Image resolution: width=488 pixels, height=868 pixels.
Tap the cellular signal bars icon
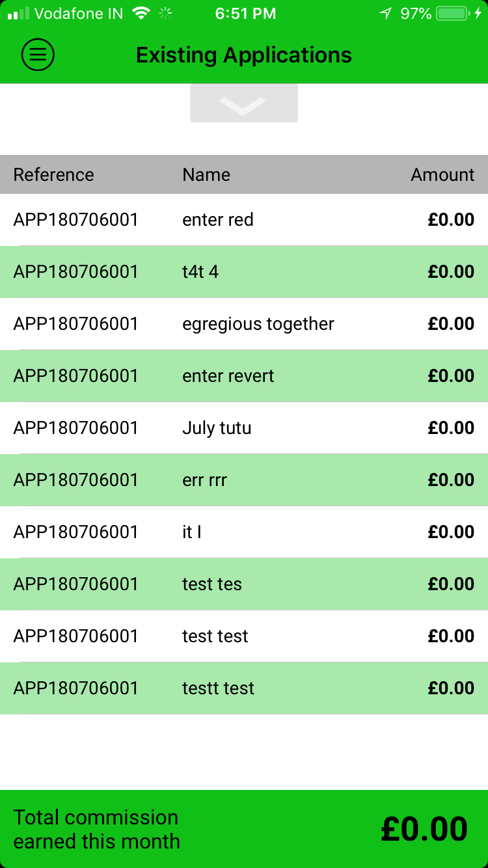click(x=18, y=14)
